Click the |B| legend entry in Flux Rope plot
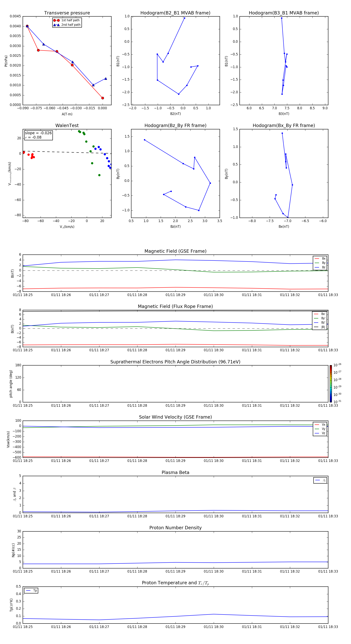Screen dimensions: 351x644 coord(320,327)
